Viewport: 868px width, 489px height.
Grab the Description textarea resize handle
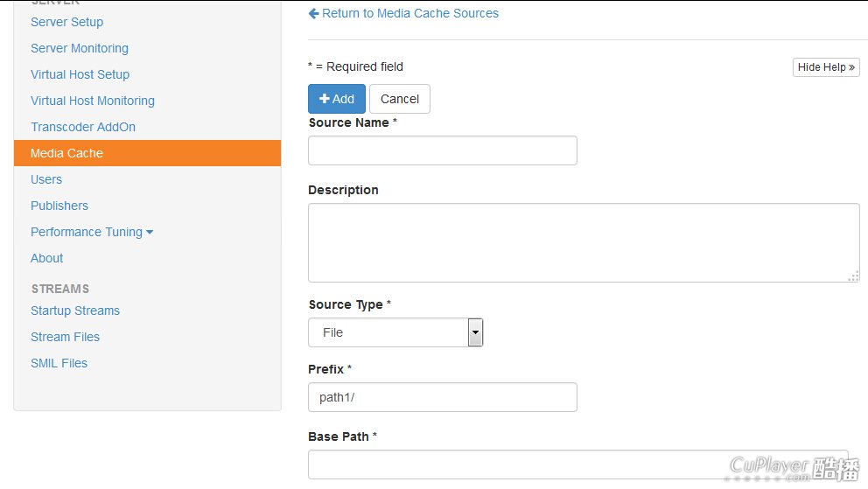[x=853, y=276]
